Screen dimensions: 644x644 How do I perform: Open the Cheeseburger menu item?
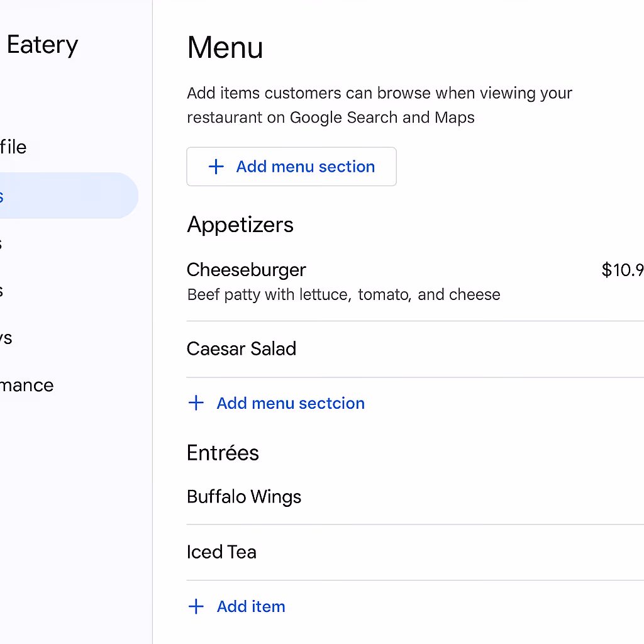[x=415, y=282]
